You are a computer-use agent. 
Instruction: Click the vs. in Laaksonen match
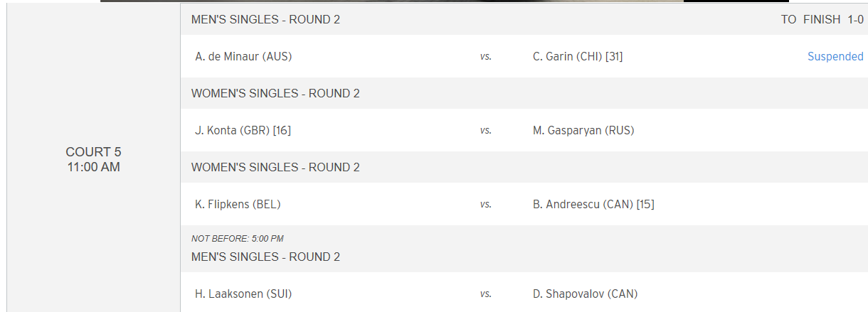coord(485,294)
